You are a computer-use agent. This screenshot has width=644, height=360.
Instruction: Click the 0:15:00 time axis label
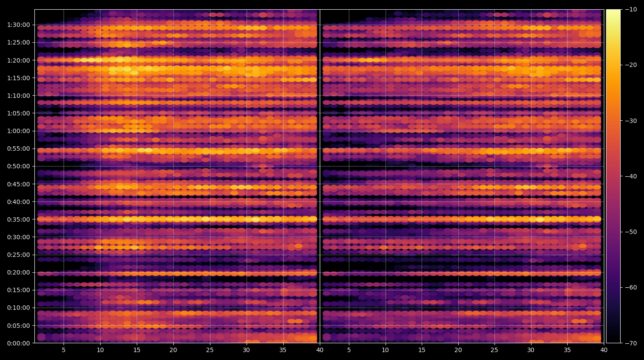coord(19,290)
